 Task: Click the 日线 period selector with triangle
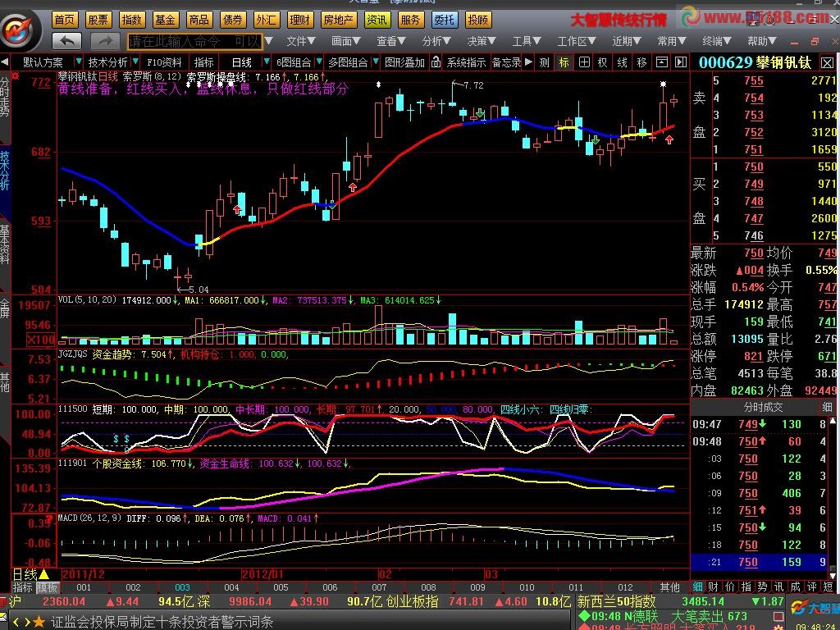point(32,574)
